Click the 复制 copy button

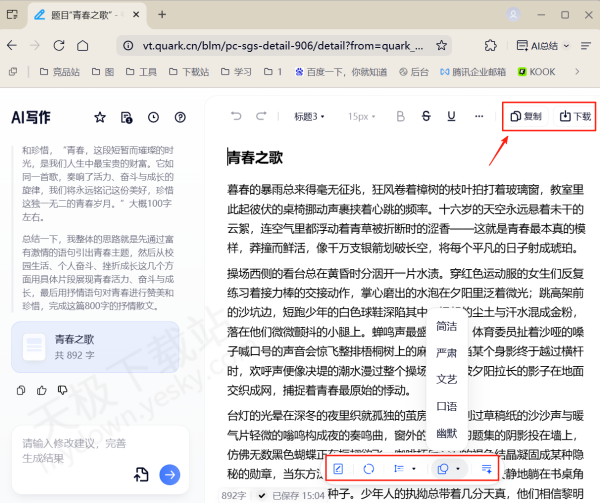coord(526,116)
